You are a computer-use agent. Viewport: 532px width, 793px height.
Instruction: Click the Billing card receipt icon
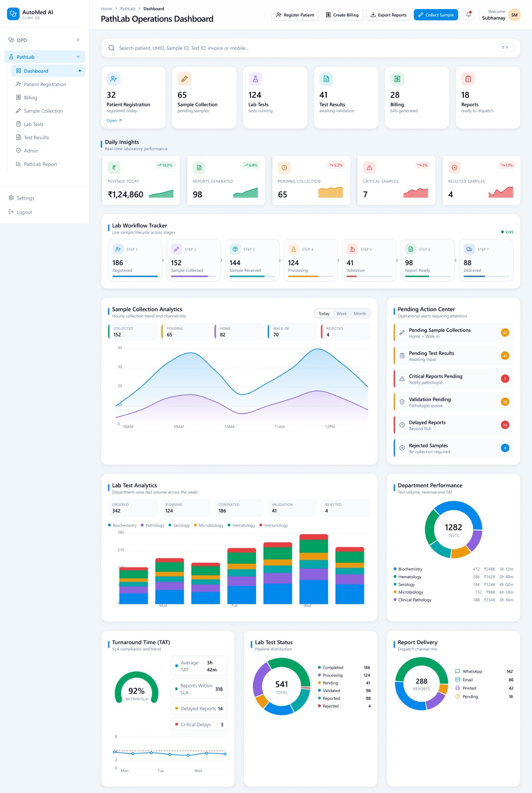(397, 78)
